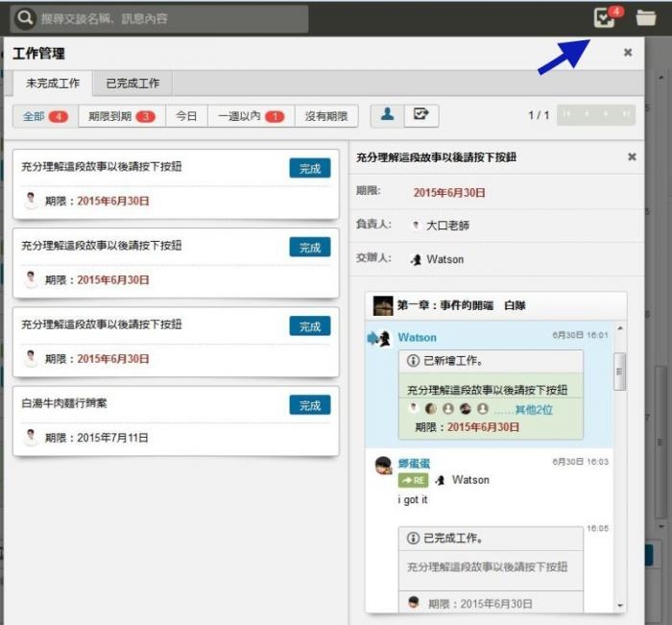This screenshot has height=625, width=672.
Task: Click the 已完成工作 info icon
Action: 413,538
